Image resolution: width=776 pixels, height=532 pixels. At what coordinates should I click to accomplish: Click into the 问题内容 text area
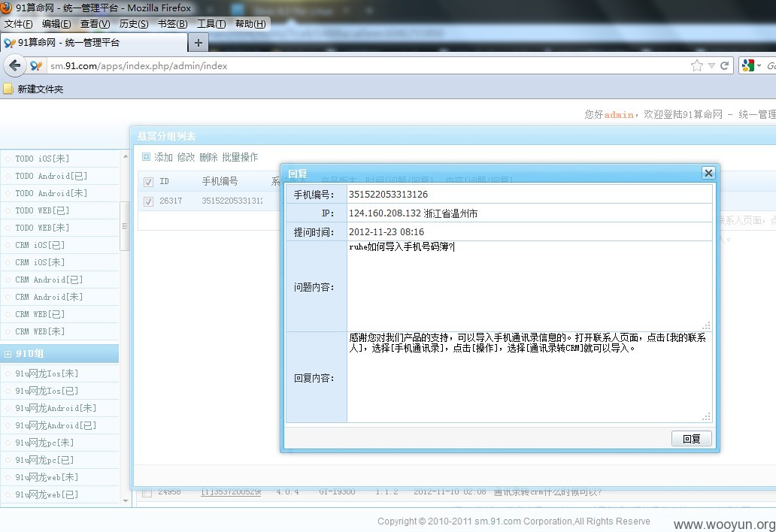tap(529, 286)
